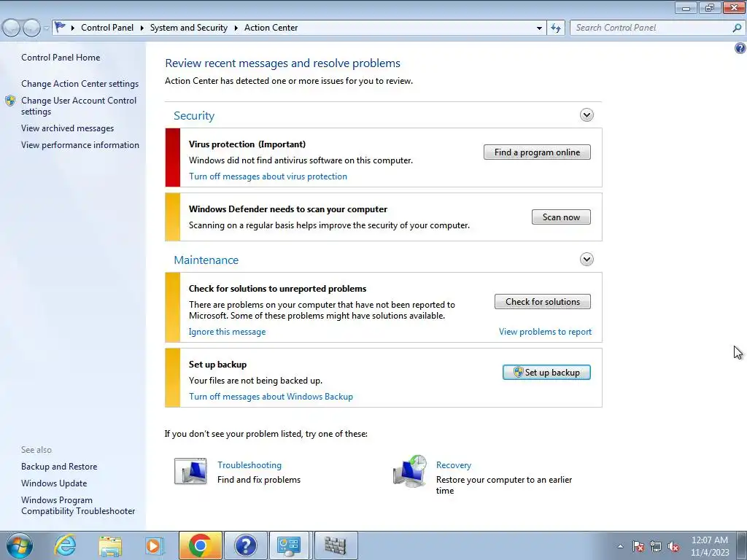The image size is (747, 560).
Task: Select the Action Center breadcrumb
Action: [x=271, y=28]
